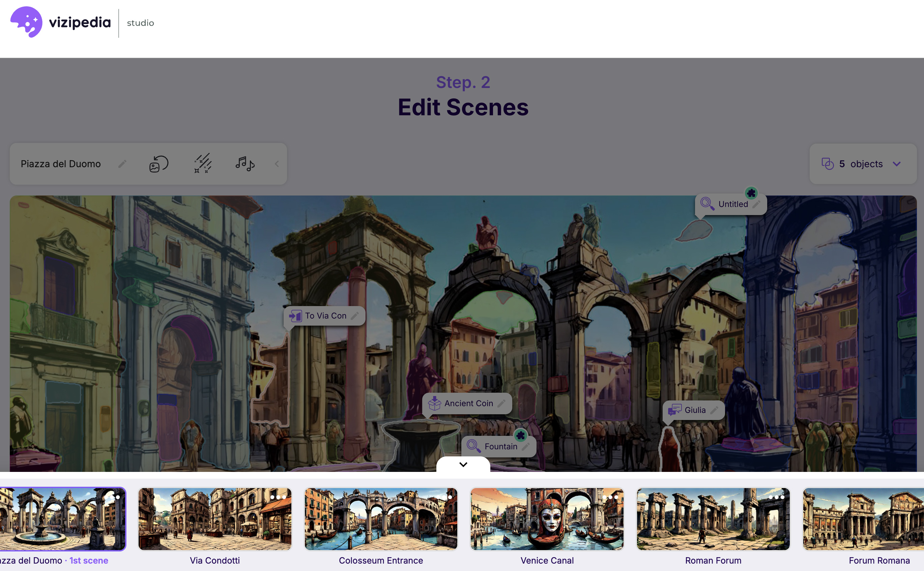Click the pencil on Ancient Coin label
This screenshot has height=571, width=924.
[501, 403]
